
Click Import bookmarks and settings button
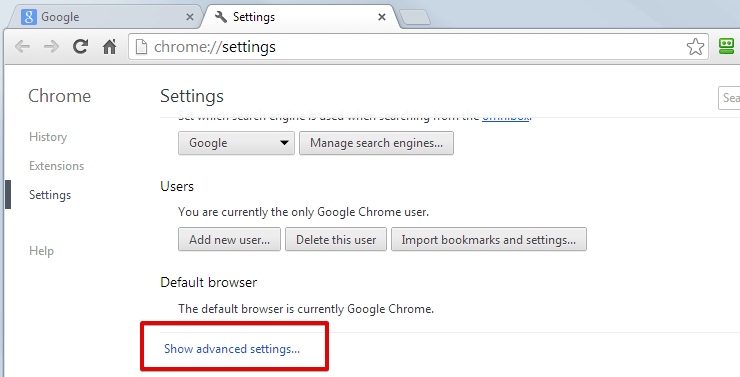point(489,239)
